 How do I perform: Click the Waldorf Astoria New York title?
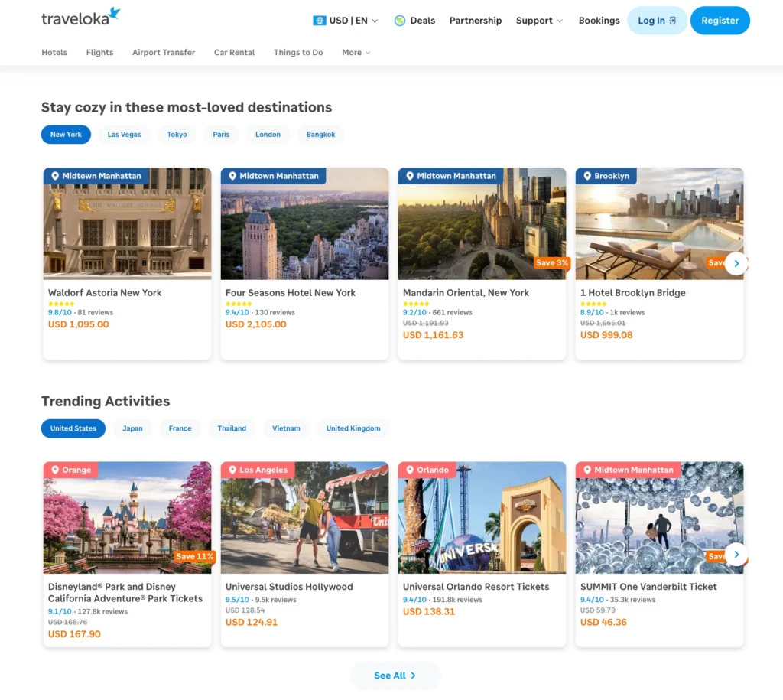pos(105,293)
